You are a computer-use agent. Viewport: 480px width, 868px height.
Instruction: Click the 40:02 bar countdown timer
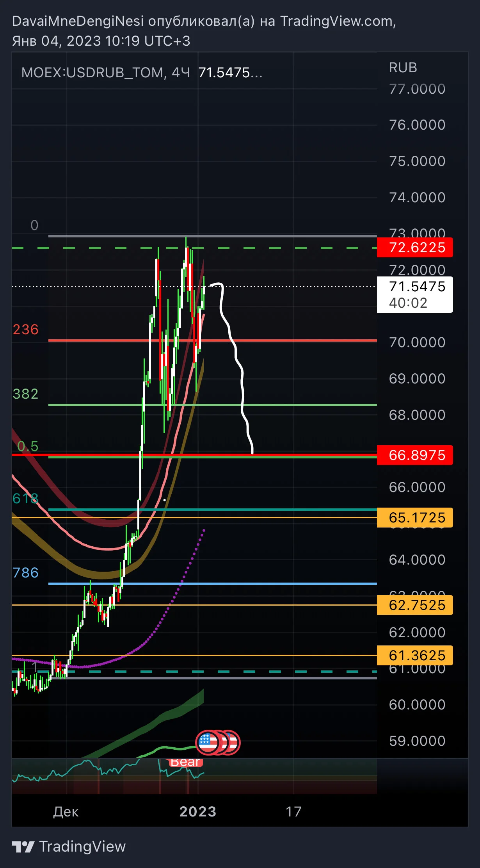(x=408, y=303)
